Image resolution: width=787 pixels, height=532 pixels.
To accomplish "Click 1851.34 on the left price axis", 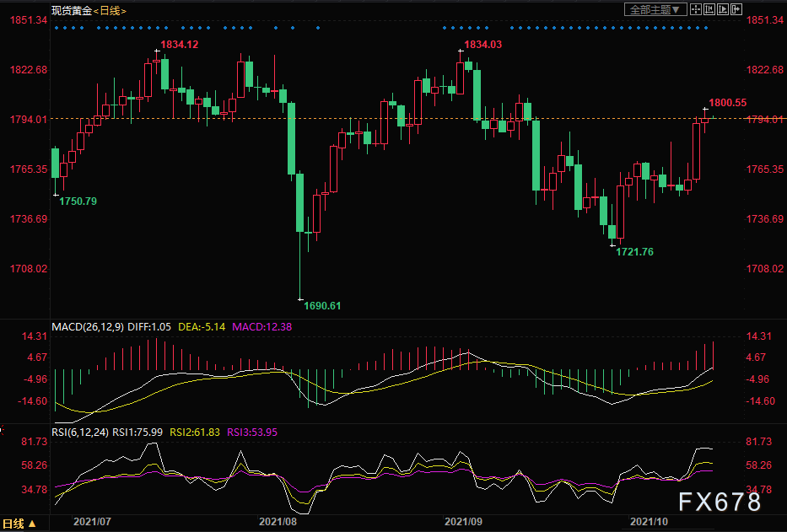I will [29, 20].
